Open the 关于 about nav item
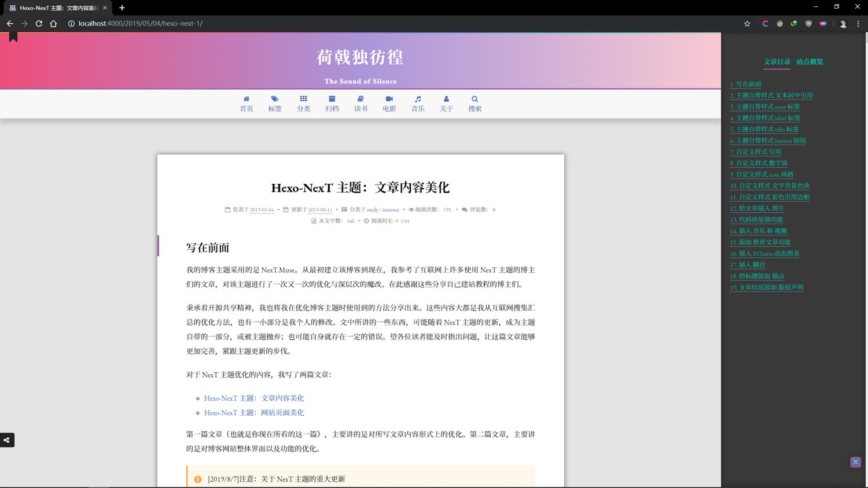 coord(446,104)
